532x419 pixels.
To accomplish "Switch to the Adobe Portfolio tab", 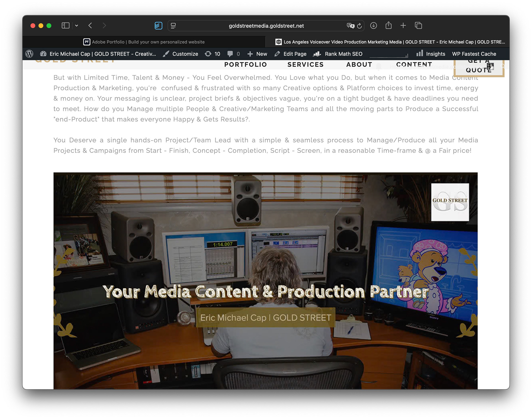I will [144, 42].
